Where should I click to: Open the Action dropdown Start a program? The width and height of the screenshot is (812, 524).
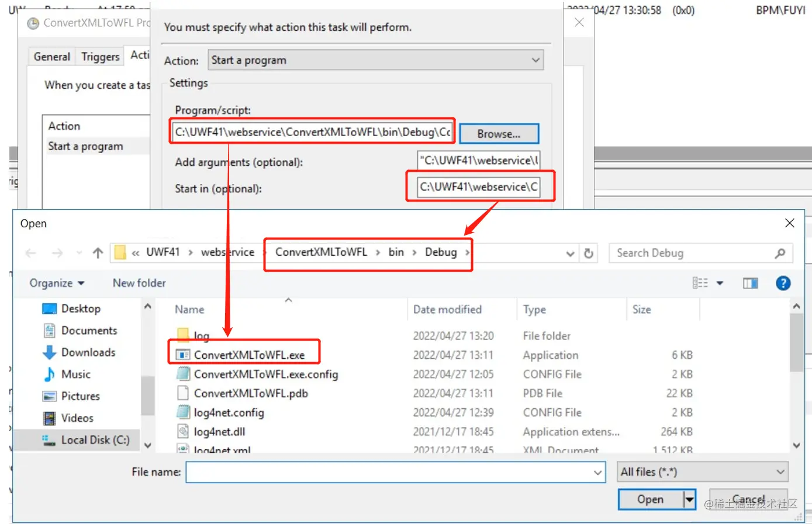point(376,60)
